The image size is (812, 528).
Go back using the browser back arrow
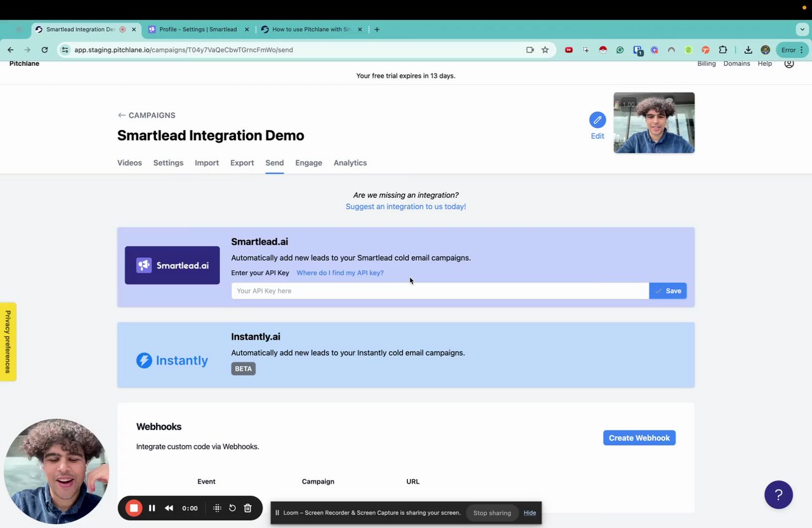pyautogui.click(x=11, y=49)
